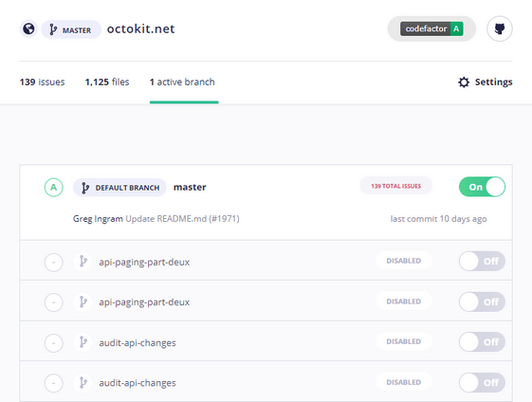Switch to the 139 issues tab
Image resolution: width=532 pixels, height=402 pixels.
click(42, 82)
